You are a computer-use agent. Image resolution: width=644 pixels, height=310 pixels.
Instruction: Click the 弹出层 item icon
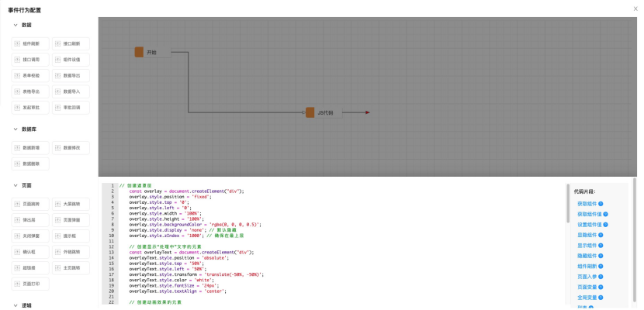point(17,220)
